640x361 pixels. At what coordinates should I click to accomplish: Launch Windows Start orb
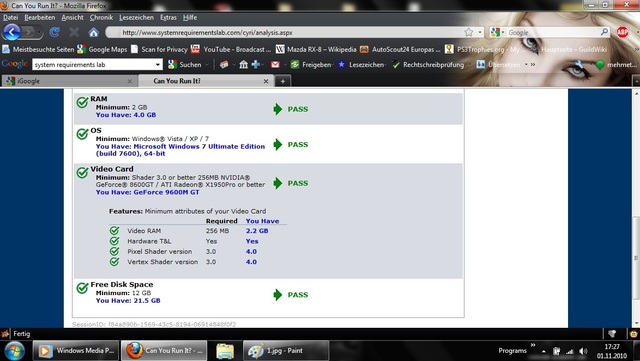click(15, 350)
